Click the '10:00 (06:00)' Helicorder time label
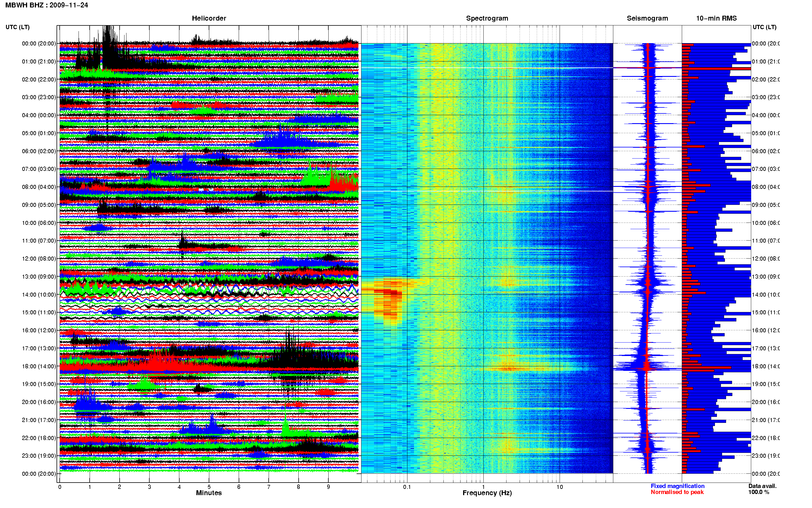 (39, 223)
